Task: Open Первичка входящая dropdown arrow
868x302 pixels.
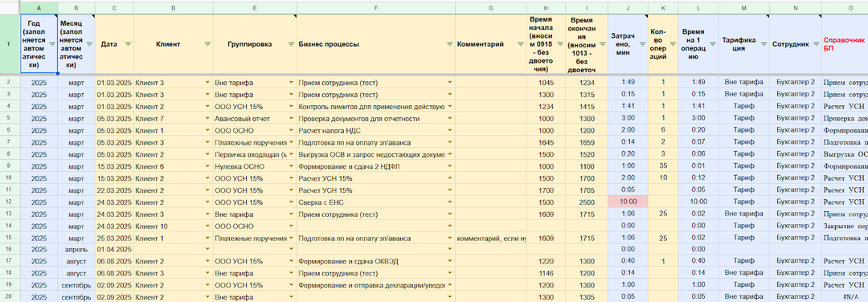Action: [x=291, y=153]
